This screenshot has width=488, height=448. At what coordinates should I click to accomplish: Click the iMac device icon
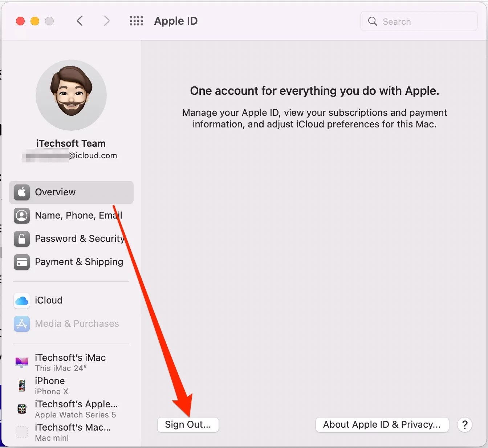coord(22,362)
